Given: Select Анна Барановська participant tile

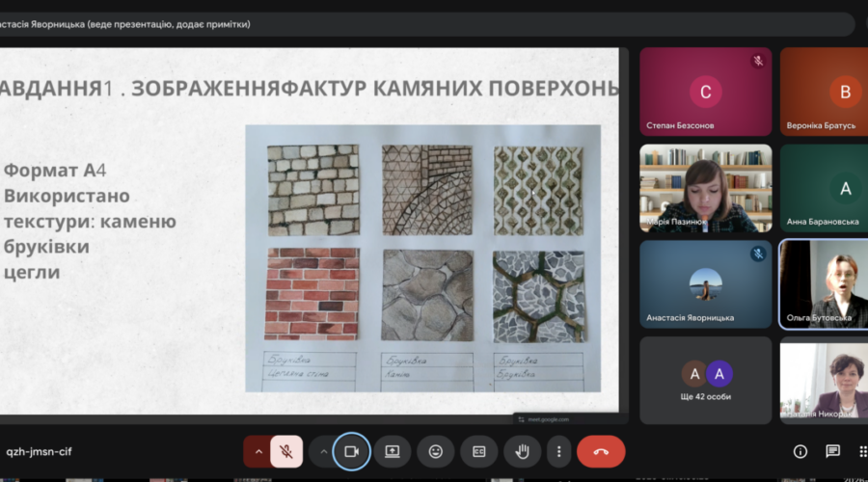Looking at the screenshot, I should click(x=825, y=188).
